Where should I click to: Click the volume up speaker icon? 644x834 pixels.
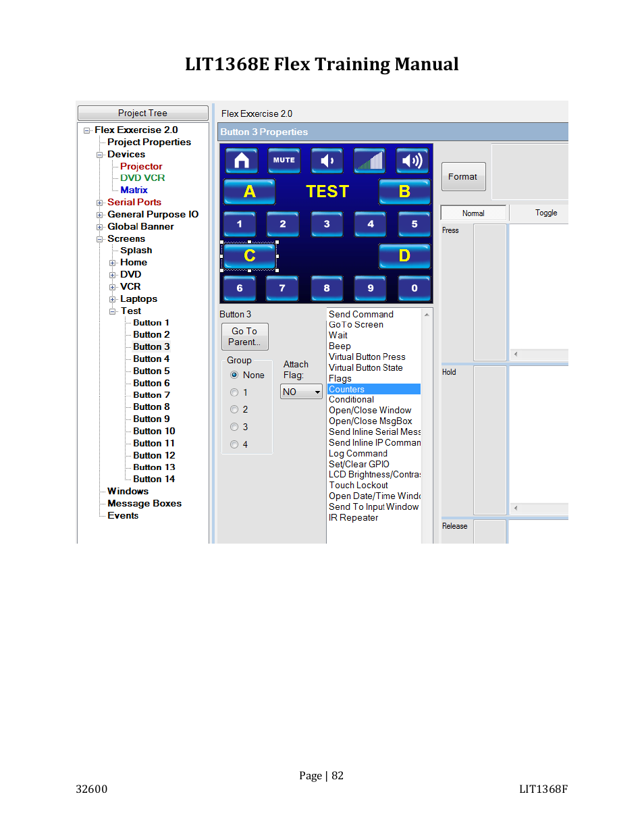412,161
